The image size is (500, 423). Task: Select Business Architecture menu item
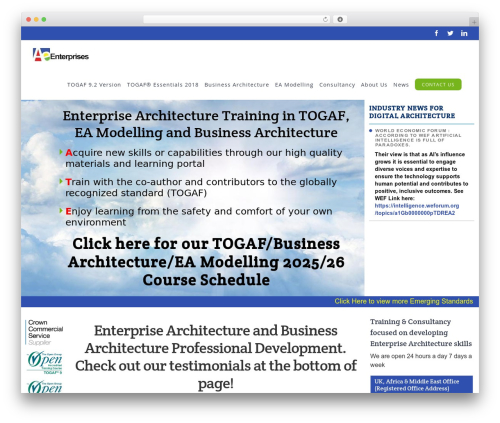[237, 85]
